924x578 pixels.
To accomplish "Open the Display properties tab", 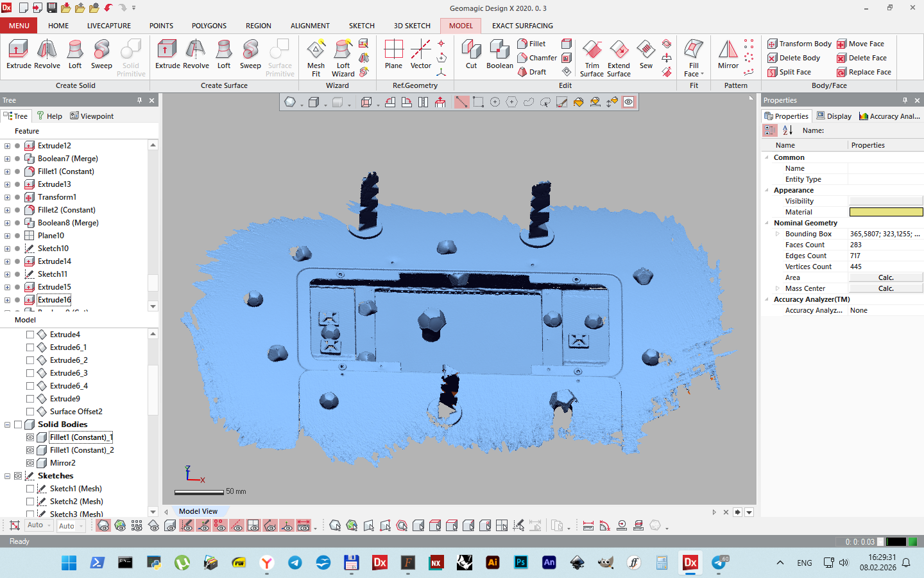I will coord(834,116).
